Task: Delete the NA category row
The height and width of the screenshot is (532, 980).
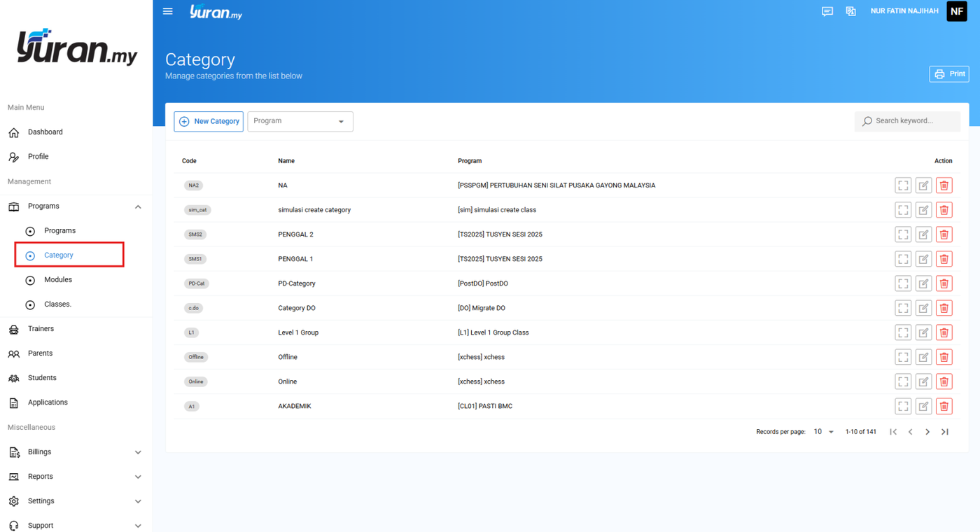Action: click(x=944, y=185)
